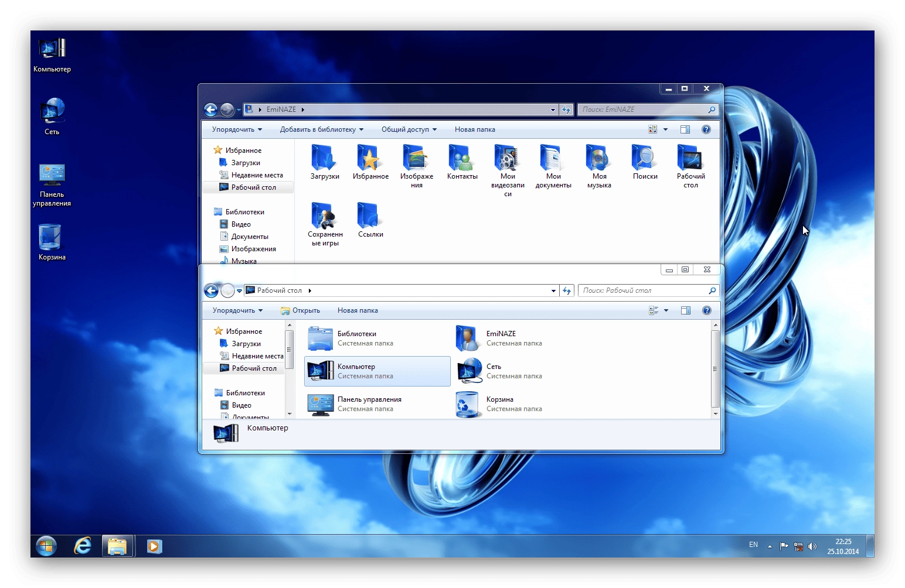Open the volume icon in system tray
The image size is (905, 588).
click(x=812, y=546)
